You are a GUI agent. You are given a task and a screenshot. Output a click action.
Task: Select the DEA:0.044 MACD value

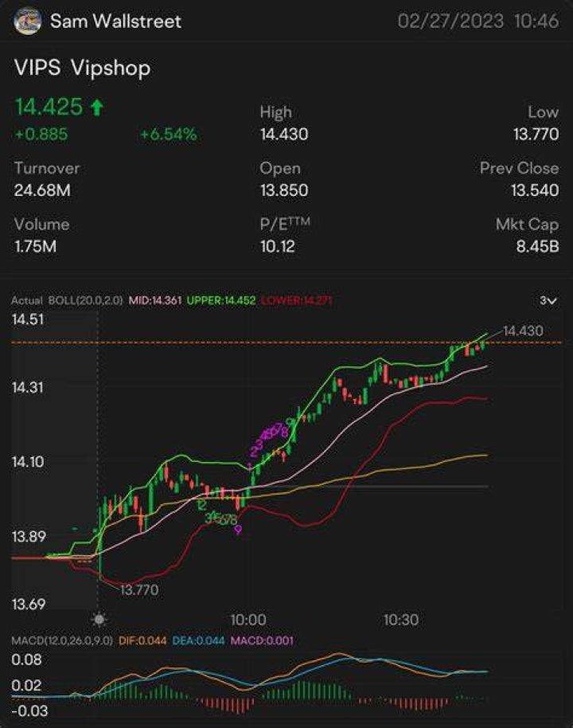click(199, 640)
